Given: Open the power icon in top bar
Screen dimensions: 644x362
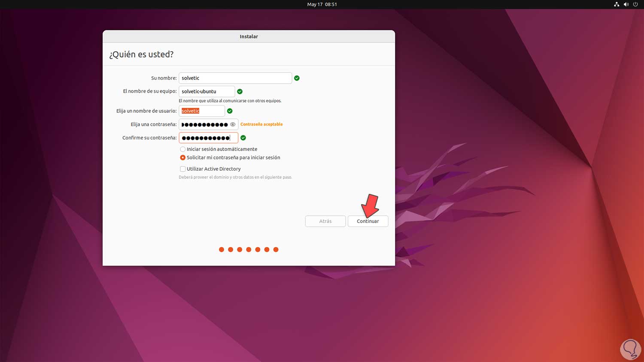Looking at the screenshot, I should (x=635, y=4).
